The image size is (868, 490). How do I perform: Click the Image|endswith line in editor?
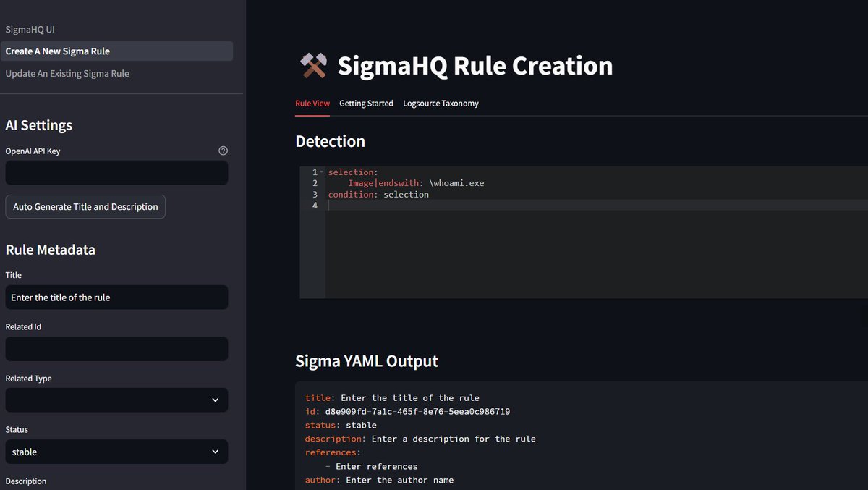pos(416,183)
